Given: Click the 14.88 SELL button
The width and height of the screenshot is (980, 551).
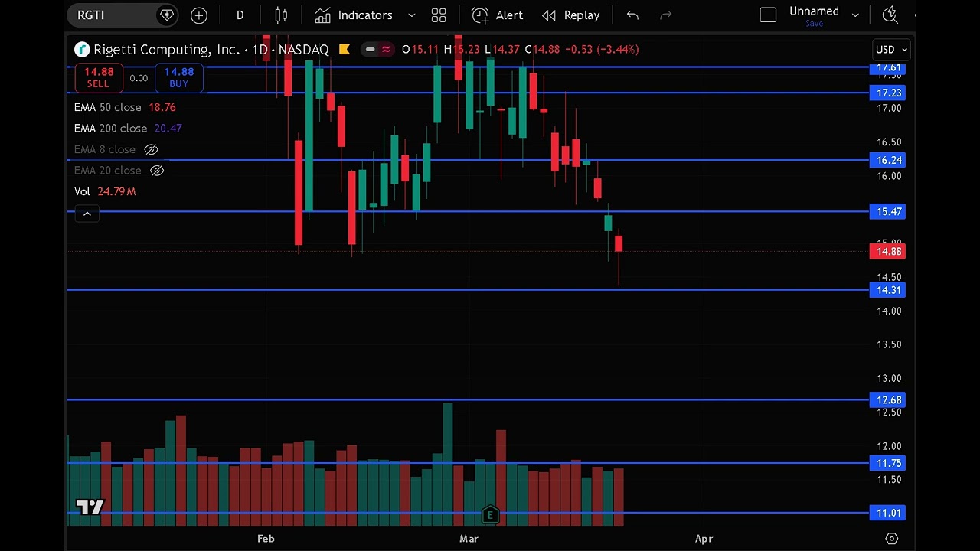Looking at the screenshot, I should tap(99, 77).
